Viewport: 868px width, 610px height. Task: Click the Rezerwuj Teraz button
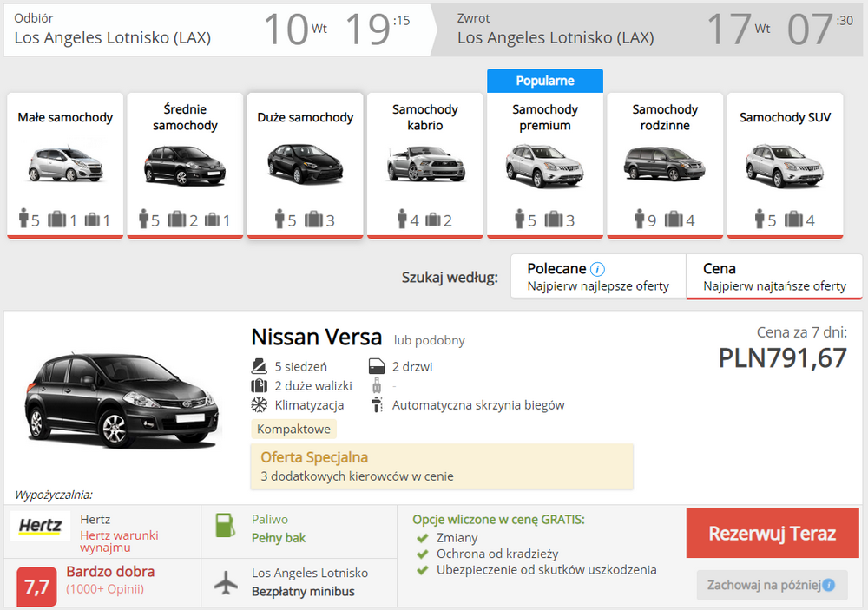[773, 533]
